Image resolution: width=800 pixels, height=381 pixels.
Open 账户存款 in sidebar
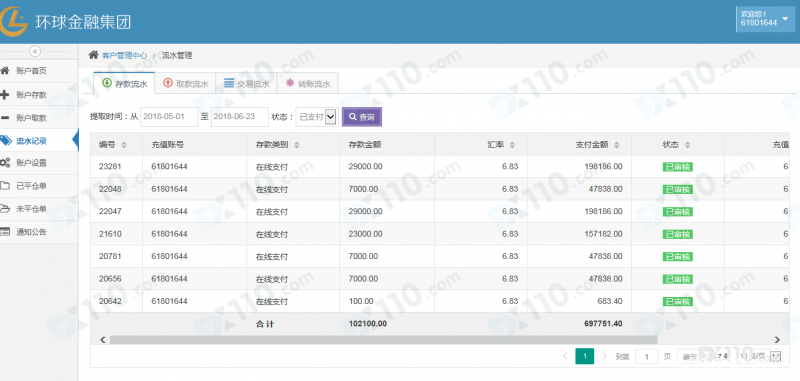click(31, 95)
